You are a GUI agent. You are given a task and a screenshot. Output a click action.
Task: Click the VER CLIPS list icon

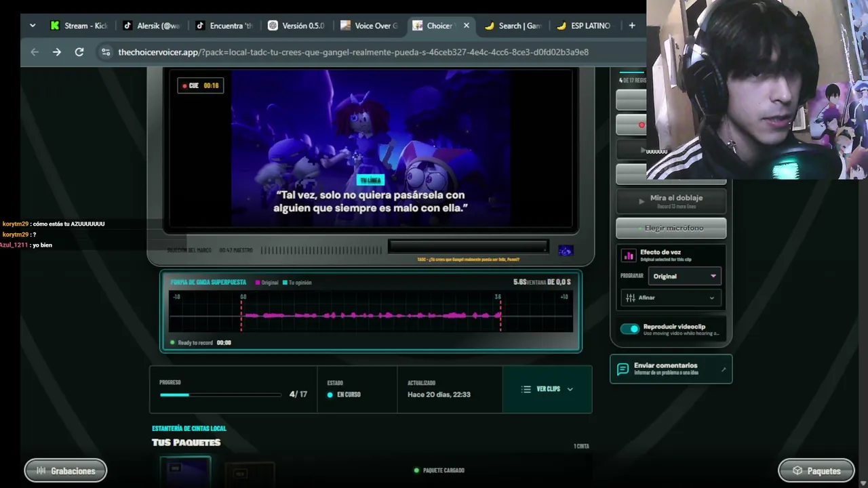526,389
